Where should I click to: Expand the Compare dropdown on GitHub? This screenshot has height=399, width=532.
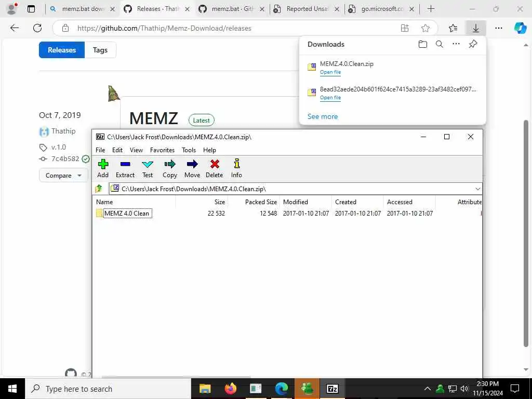[x=63, y=176]
